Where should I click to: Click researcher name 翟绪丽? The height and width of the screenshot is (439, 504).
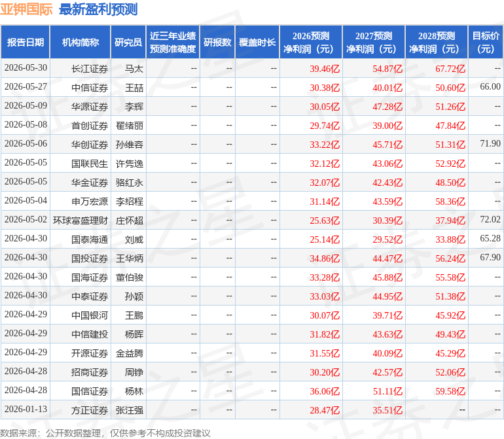(x=130, y=126)
